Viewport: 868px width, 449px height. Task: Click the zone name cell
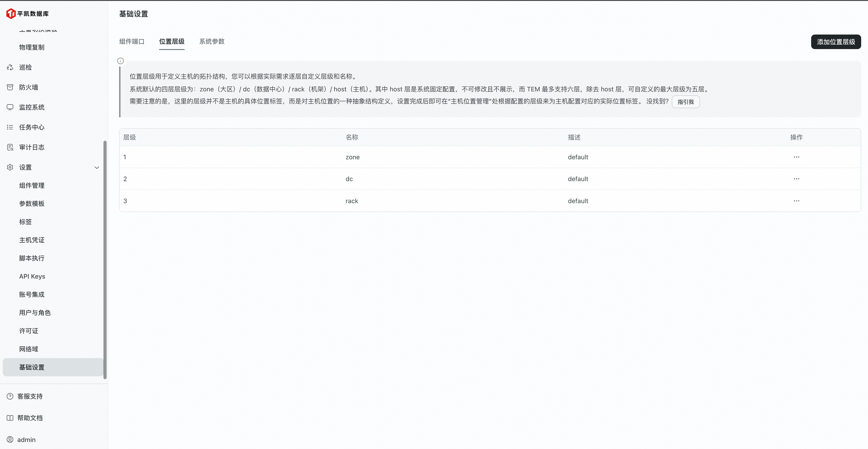[x=352, y=157]
